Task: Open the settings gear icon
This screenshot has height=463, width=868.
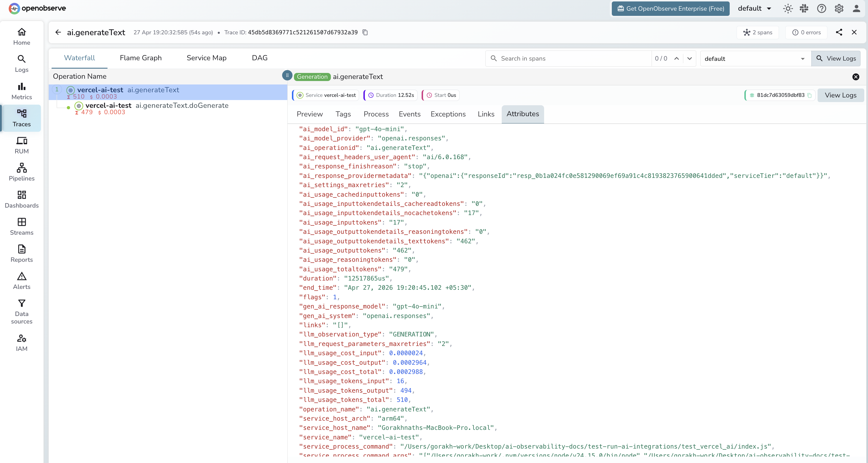Action: click(x=839, y=8)
